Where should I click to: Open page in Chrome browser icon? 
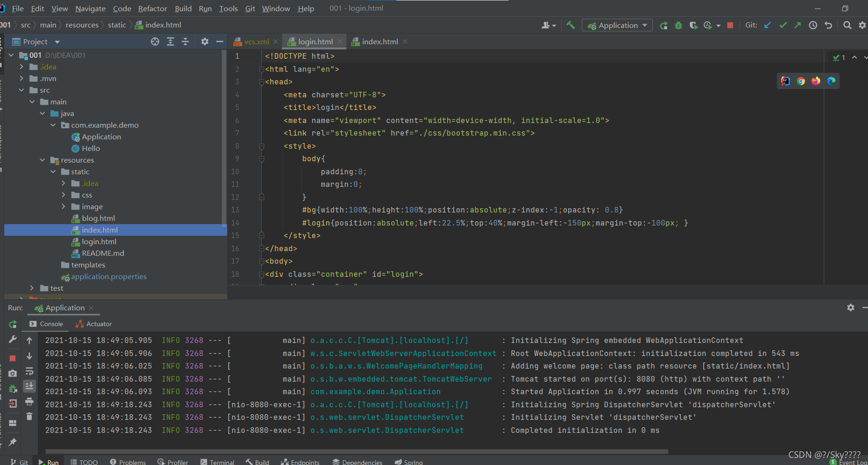(801, 81)
